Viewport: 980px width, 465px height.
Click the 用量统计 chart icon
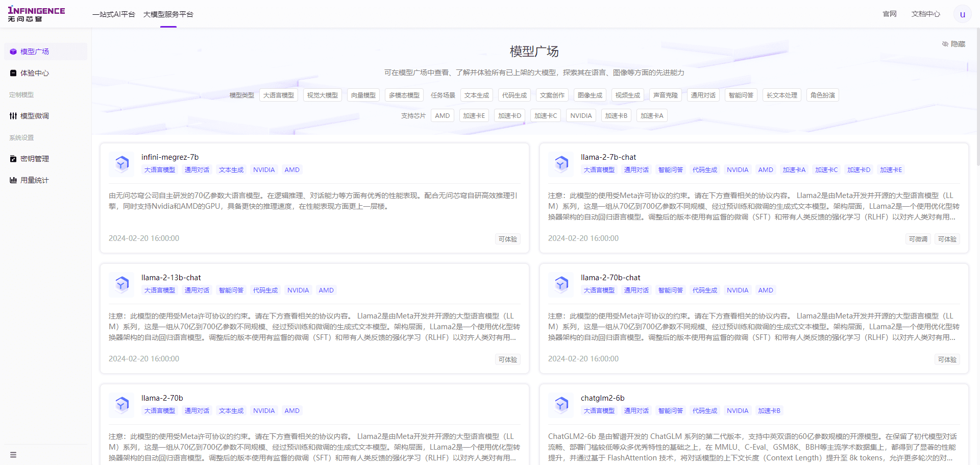click(x=13, y=180)
